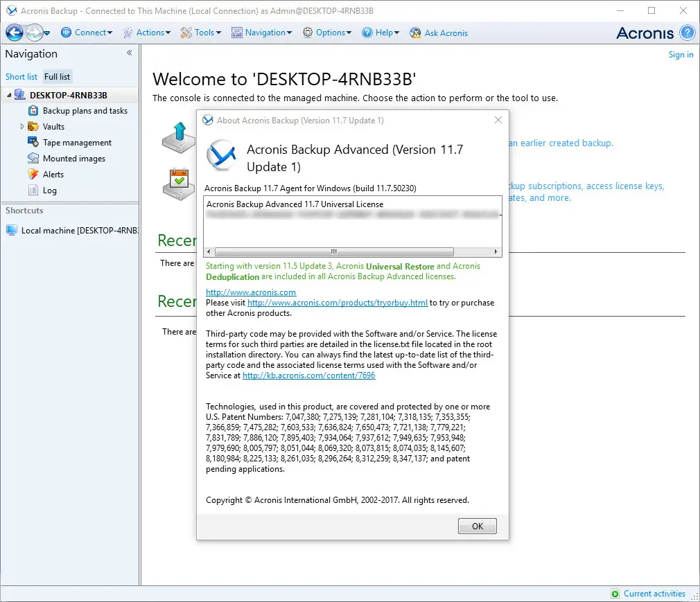Click Ask Acronis

pyautogui.click(x=446, y=33)
